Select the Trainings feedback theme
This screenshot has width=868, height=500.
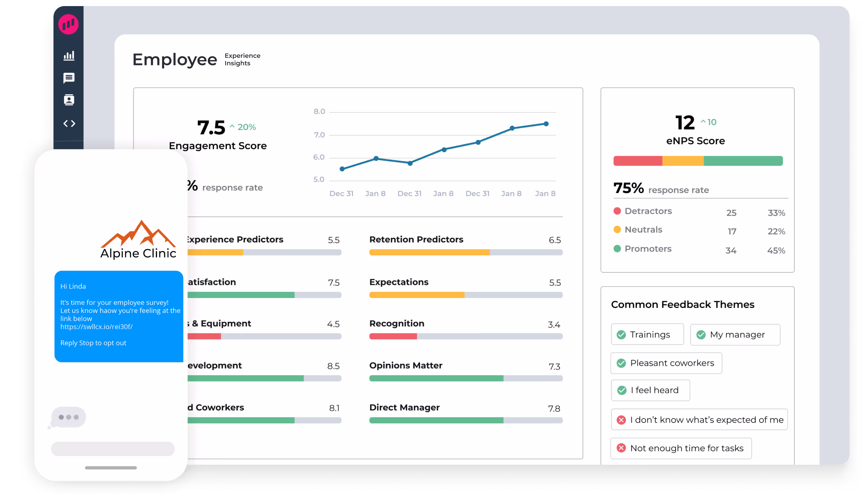coord(647,335)
